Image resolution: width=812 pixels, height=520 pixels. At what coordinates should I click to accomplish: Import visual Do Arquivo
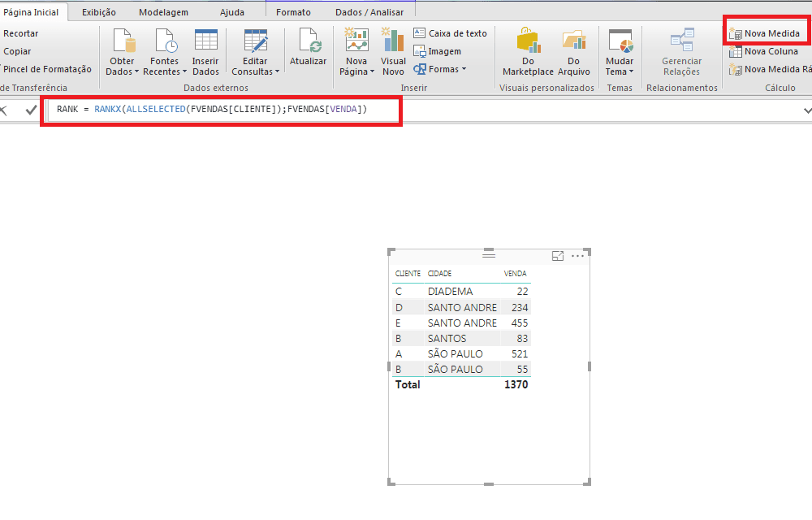point(574,52)
